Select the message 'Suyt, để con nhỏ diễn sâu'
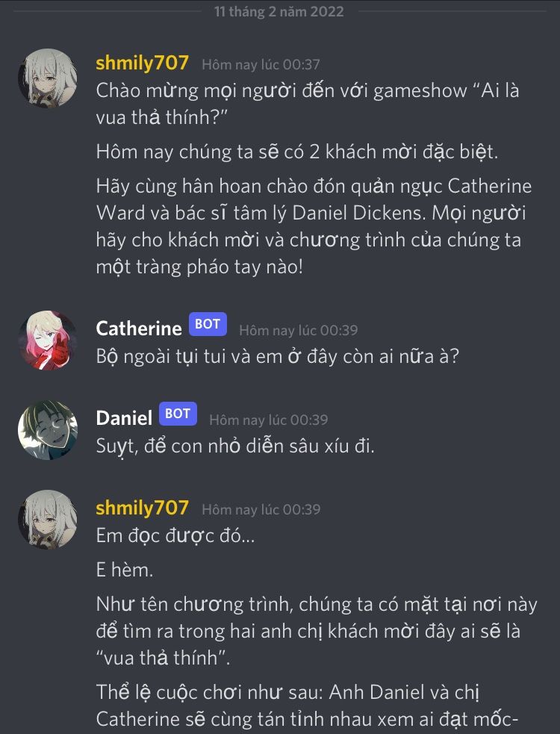The image size is (560, 734). (x=235, y=446)
